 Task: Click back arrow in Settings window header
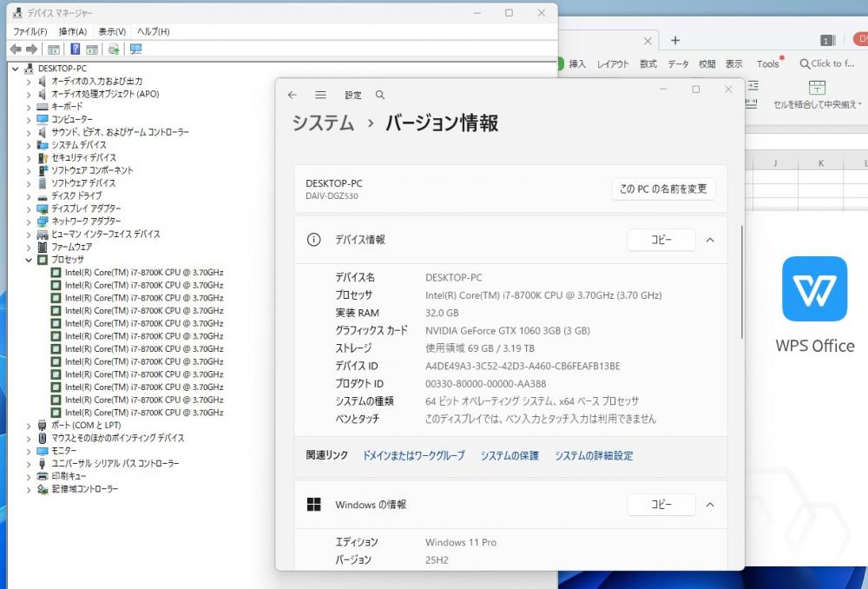(293, 95)
